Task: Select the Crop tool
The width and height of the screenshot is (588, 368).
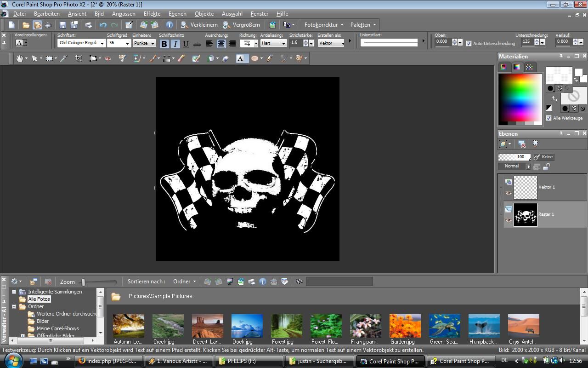Action: pyautogui.click(x=79, y=58)
